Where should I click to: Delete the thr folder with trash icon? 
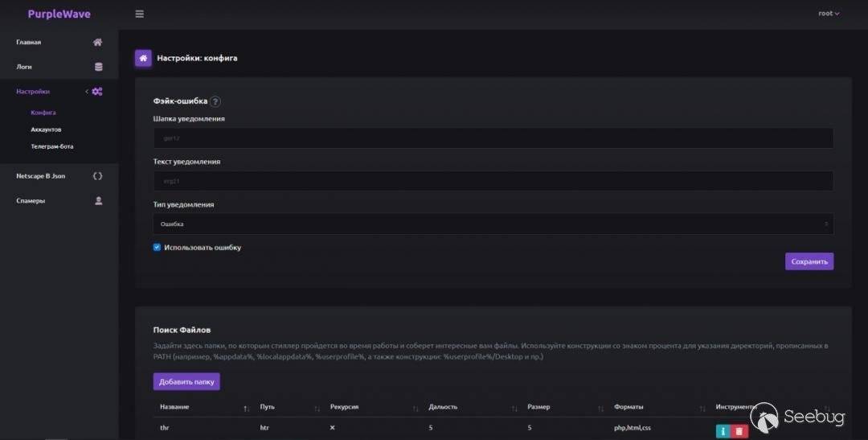click(740, 431)
